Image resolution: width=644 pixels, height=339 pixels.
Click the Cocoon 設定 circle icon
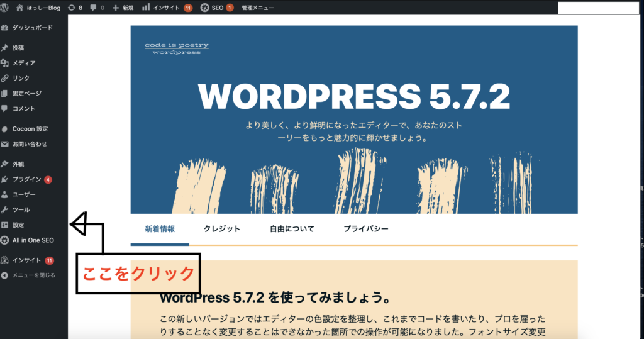click(4, 129)
